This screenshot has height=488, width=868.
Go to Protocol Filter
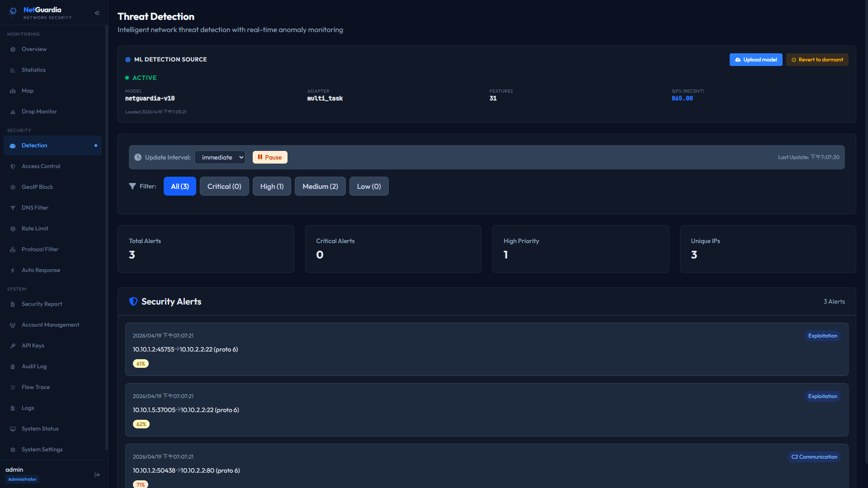click(52, 249)
